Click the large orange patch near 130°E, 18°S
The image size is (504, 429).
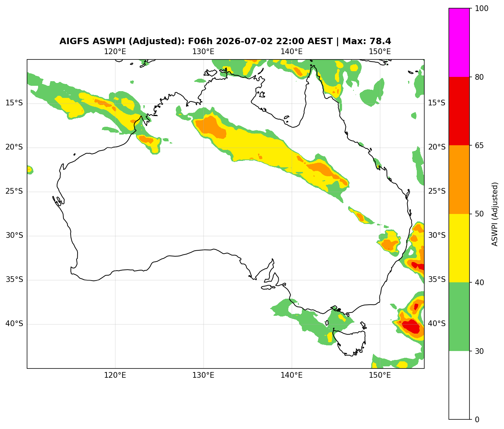pyautogui.click(x=211, y=127)
